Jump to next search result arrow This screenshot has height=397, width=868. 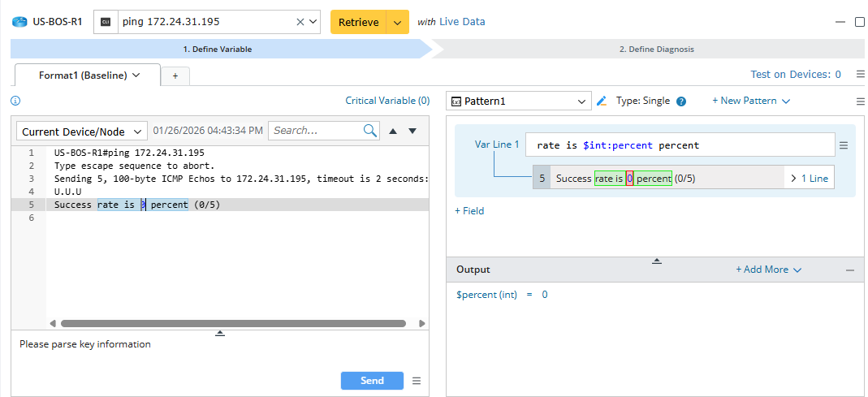(412, 131)
